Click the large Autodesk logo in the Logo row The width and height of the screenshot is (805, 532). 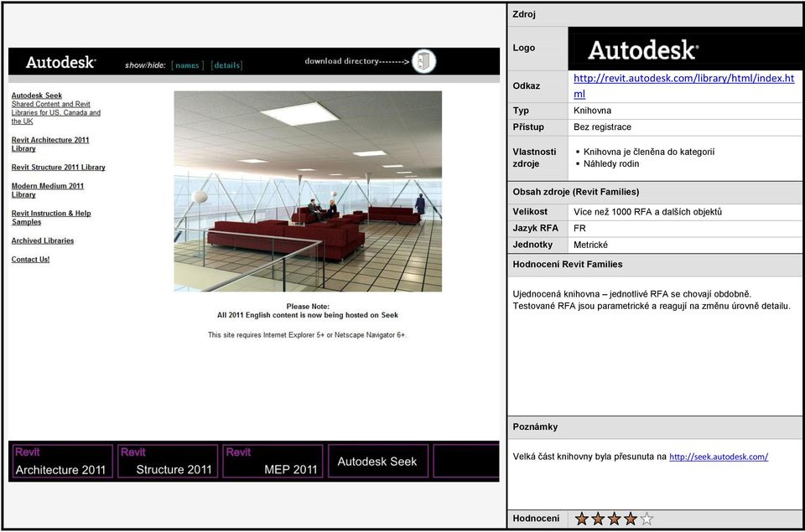click(643, 49)
